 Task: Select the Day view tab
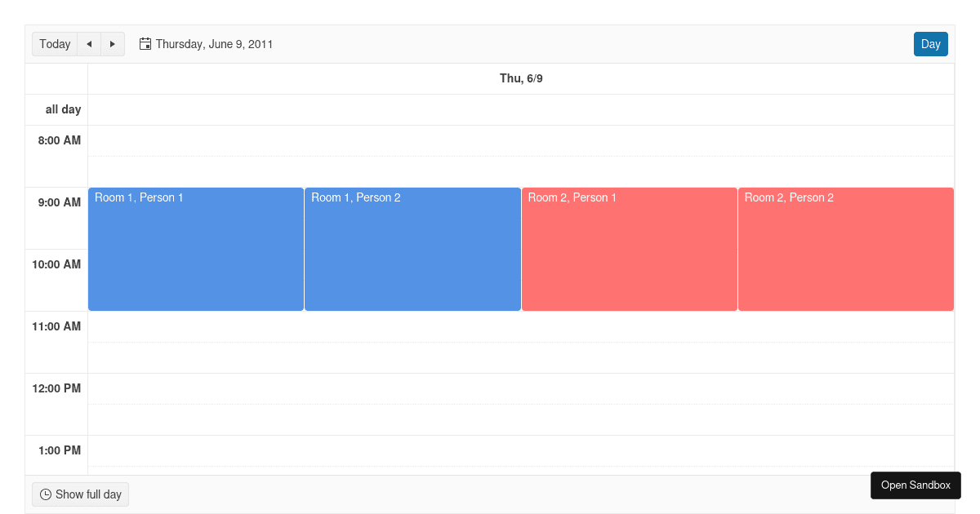[930, 44]
